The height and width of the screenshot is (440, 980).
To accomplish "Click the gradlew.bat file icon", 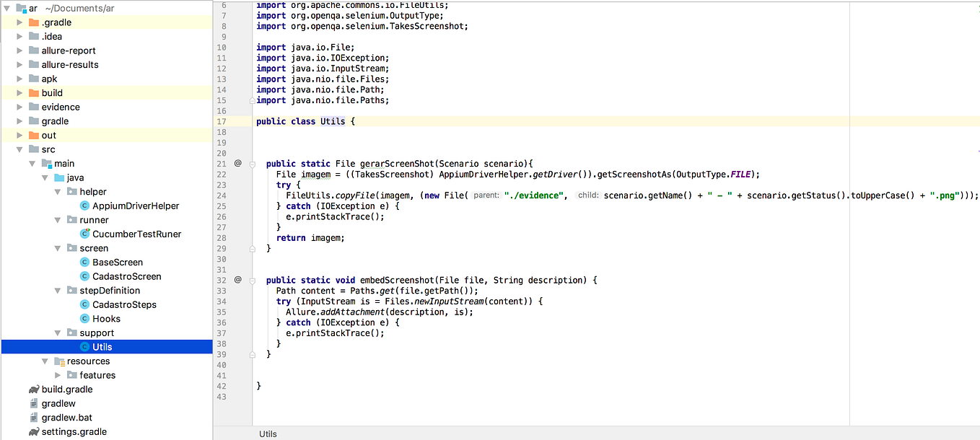I will [34, 418].
